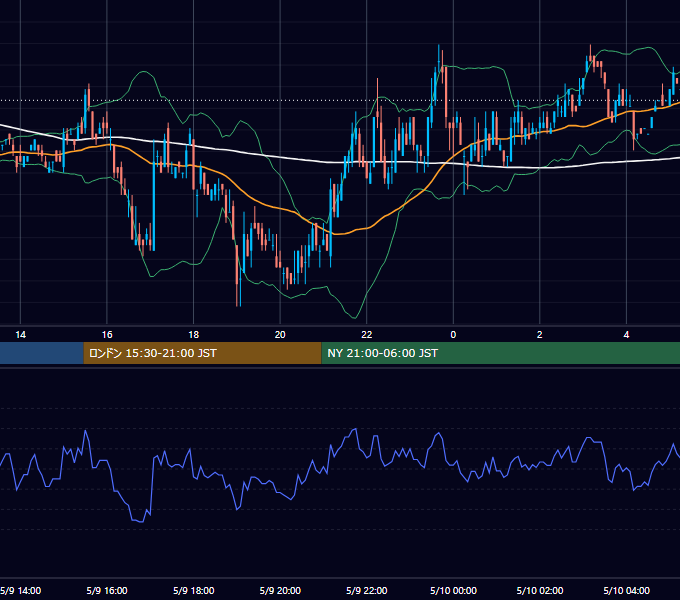
Task: Click the 5/10 00:00 time label
Action: pos(453,590)
